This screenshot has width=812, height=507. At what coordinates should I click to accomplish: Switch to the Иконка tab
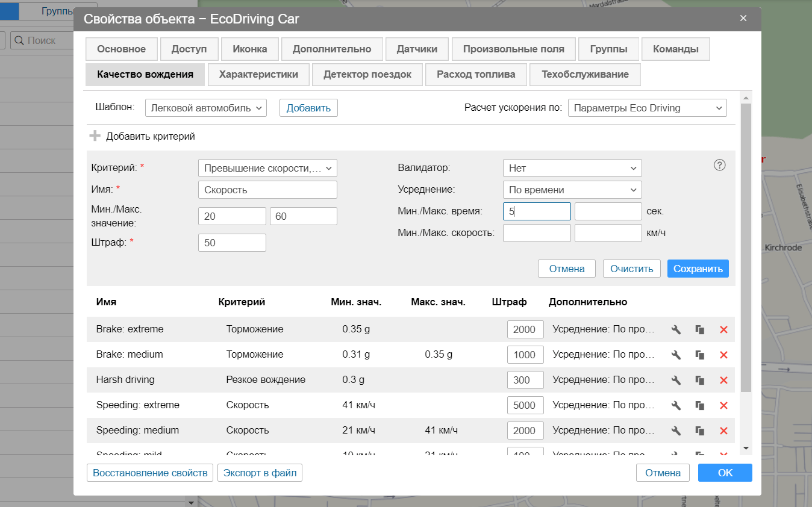click(x=250, y=49)
